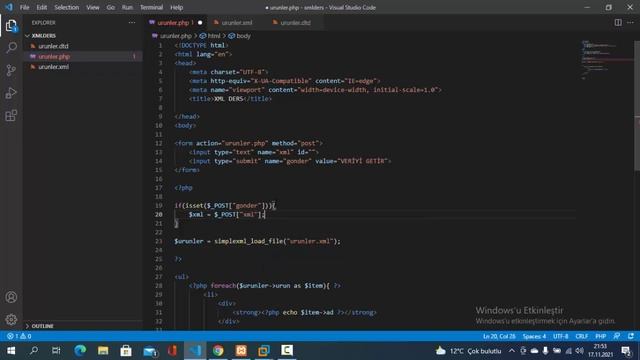This screenshot has width=640, height=360.
Task: Open the notifications bell in status bar
Action: (631, 336)
